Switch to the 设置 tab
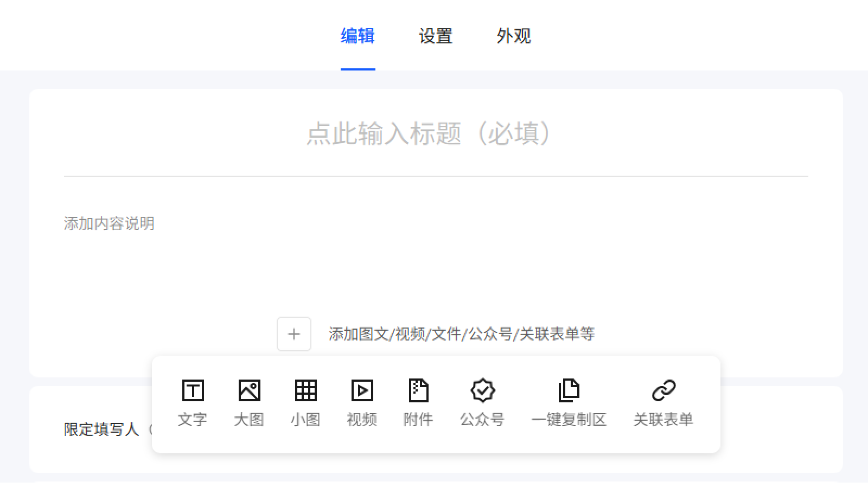Image resolution: width=868 pixels, height=488 pixels. [x=435, y=36]
